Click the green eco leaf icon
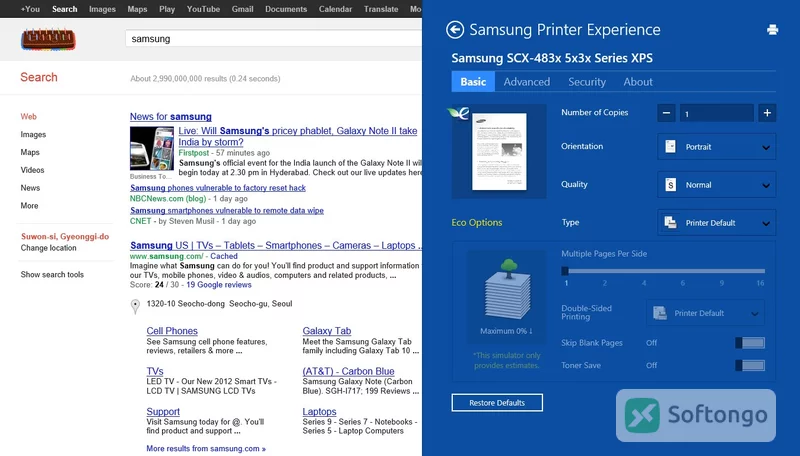Image resolution: width=800 pixels, height=456 pixels. click(x=458, y=113)
